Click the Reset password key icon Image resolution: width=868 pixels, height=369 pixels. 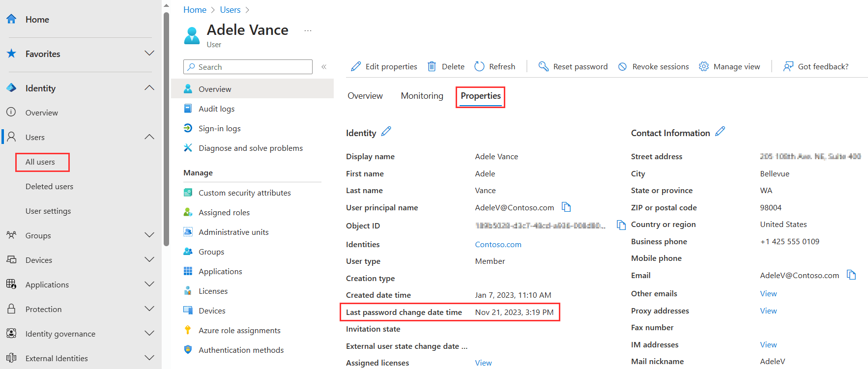[x=543, y=66]
